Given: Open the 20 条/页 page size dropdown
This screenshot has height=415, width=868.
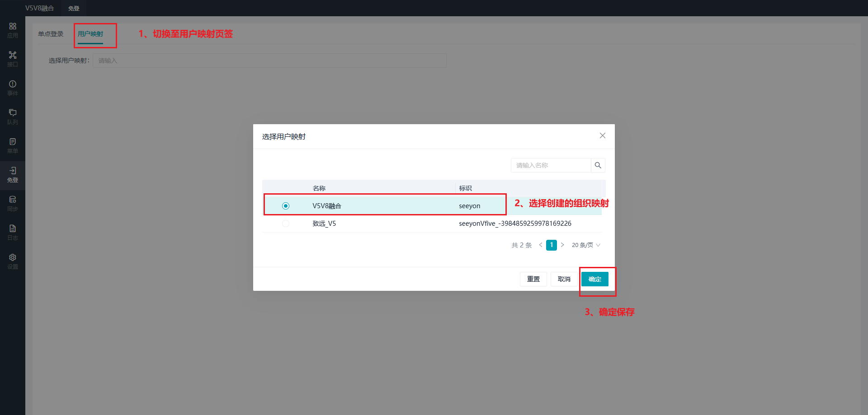Looking at the screenshot, I should tap(586, 245).
